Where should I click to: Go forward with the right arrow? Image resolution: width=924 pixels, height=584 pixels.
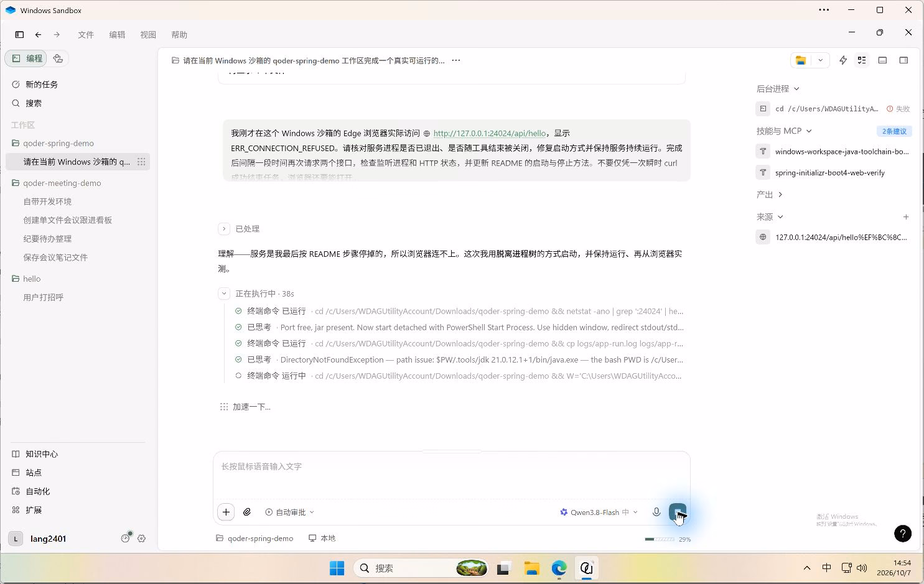(x=57, y=35)
